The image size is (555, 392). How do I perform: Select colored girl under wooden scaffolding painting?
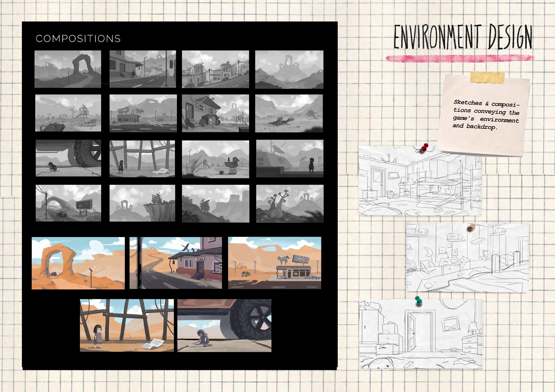(x=127, y=325)
